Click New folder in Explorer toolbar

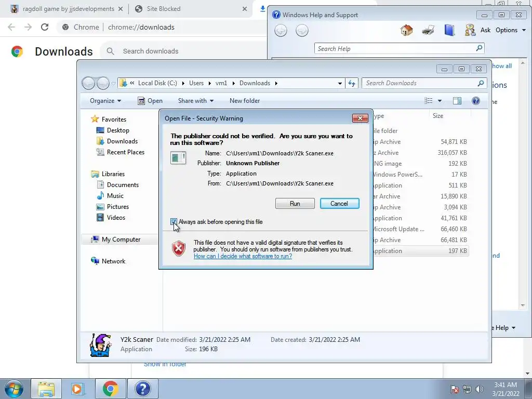point(245,101)
